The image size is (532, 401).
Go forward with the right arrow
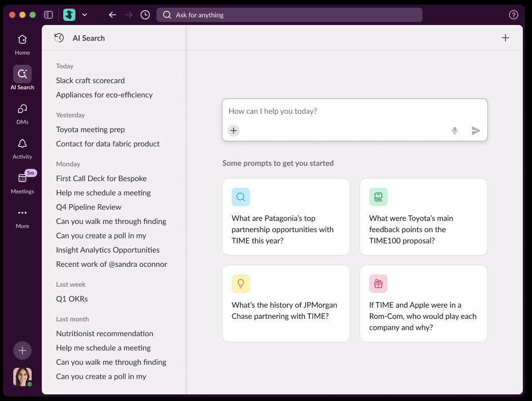129,15
